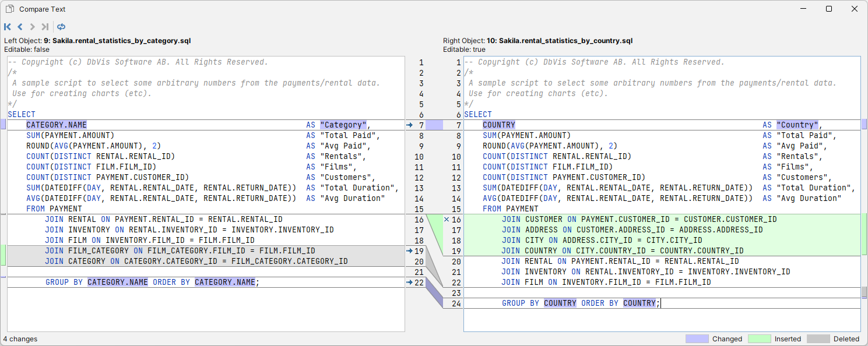Click the Deleted color legend swatch

click(818, 338)
